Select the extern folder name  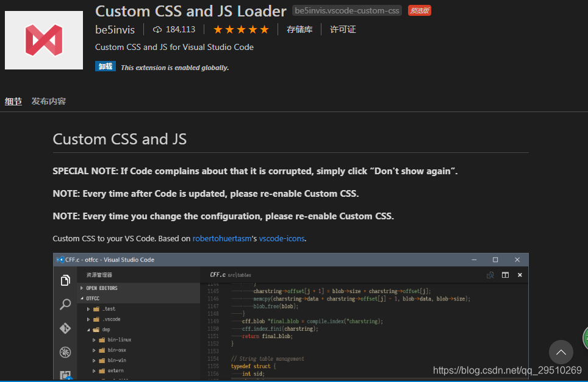[115, 371]
